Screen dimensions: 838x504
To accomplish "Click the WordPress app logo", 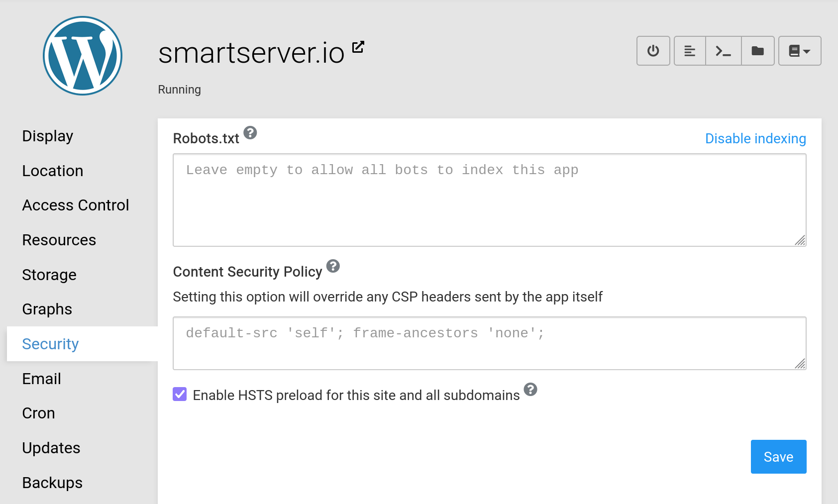I will coord(83,56).
